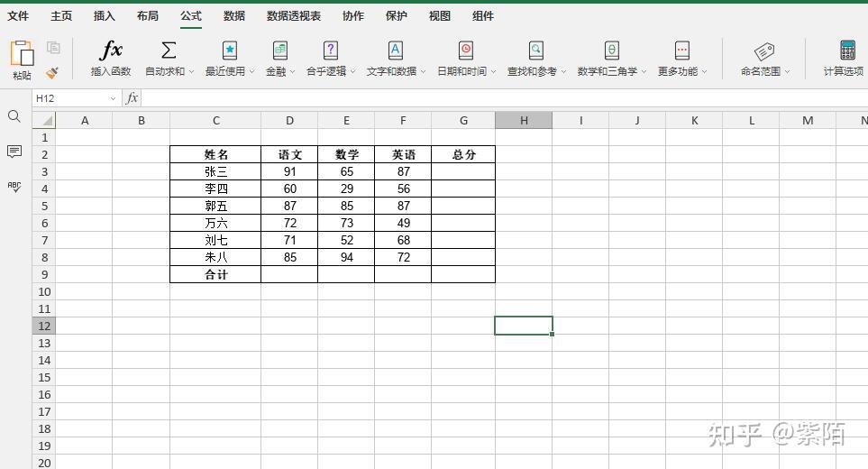The height and width of the screenshot is (469, 868).
Task: Select the 数学 header cell
Action: [x=346, y=154]
